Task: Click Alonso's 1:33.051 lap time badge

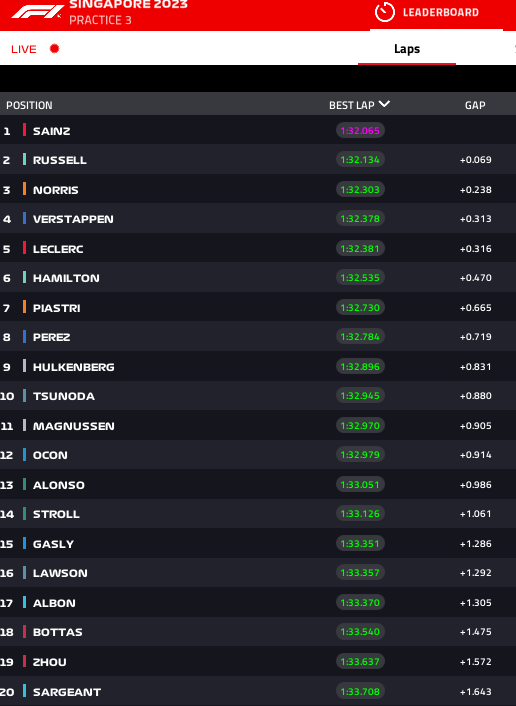Action: (360, 484)
